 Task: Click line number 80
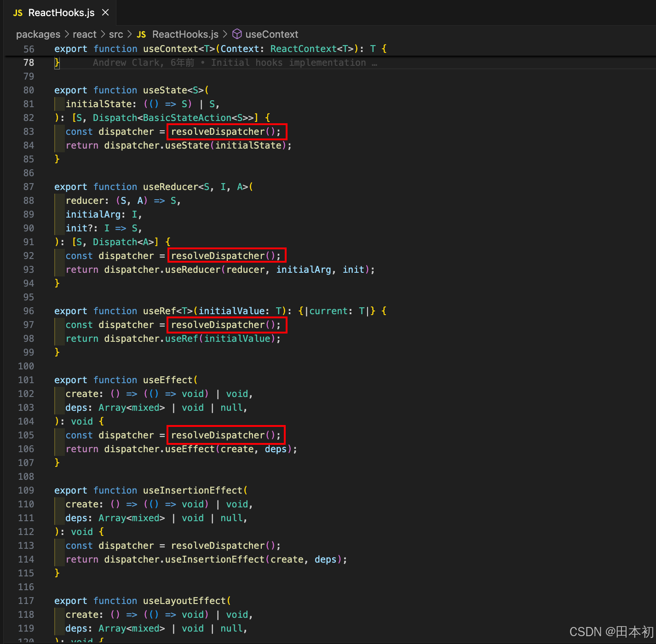[29, 90]
